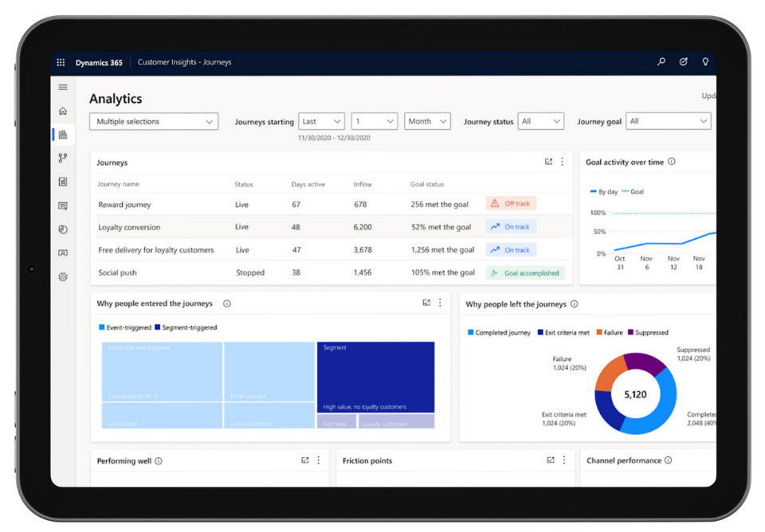This screenshot has width=765, height=532.
Task: Expand the Journeys table to full view
Action: click(548, 162)
